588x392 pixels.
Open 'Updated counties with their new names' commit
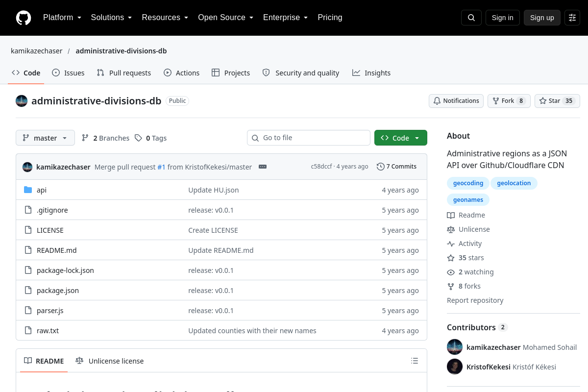point(252,331)
